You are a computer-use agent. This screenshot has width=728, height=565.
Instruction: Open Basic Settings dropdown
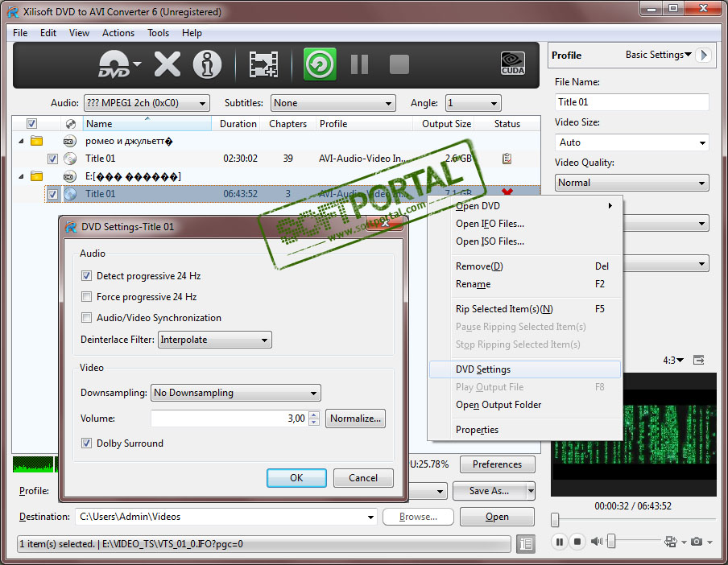(x=659, y=55)
